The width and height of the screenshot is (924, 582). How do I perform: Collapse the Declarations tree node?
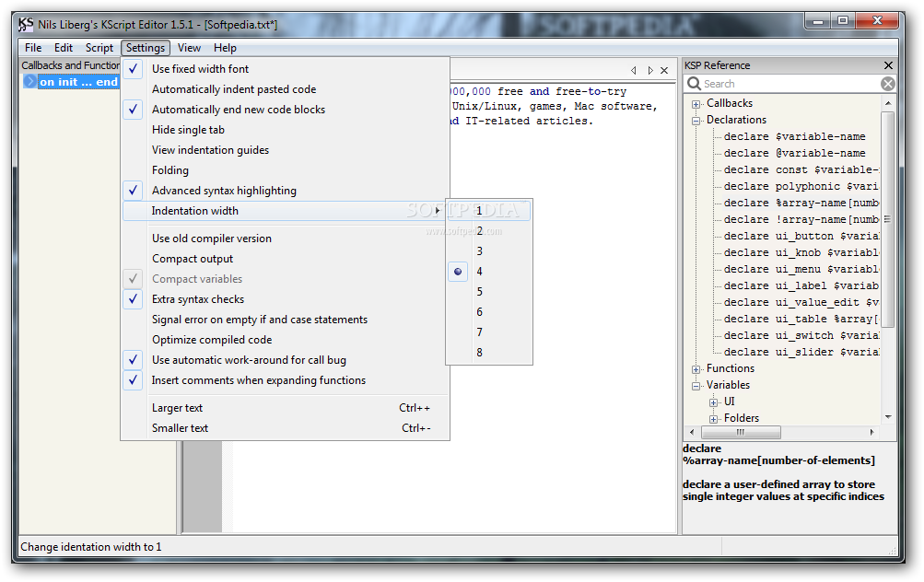[x=696, y=121]
